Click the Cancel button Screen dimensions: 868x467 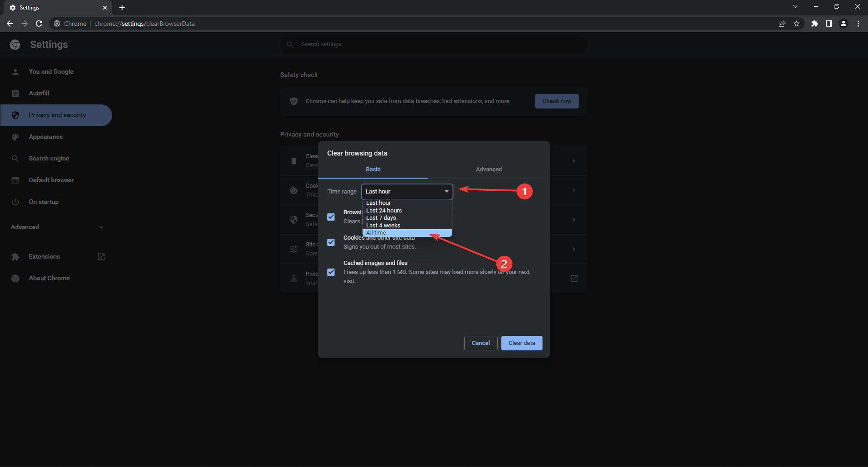click(481, 343)
